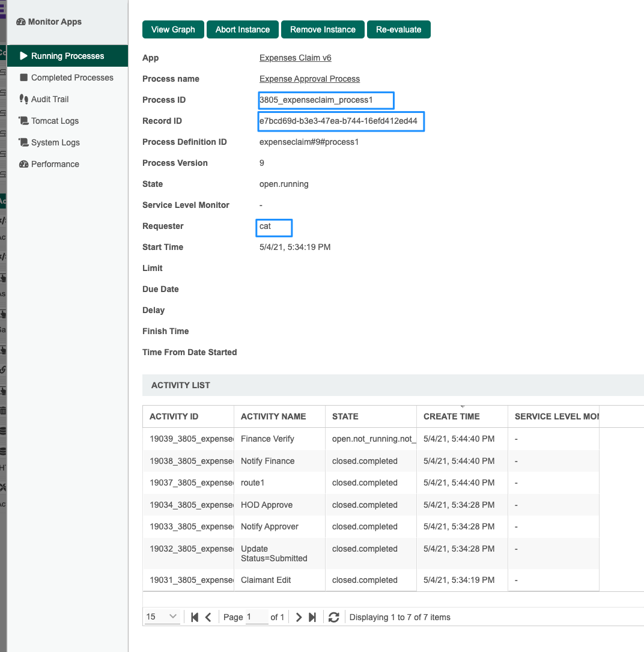Open the page size dropdown showing 15
The image size is (644, 652).
(x=162, y=617)
